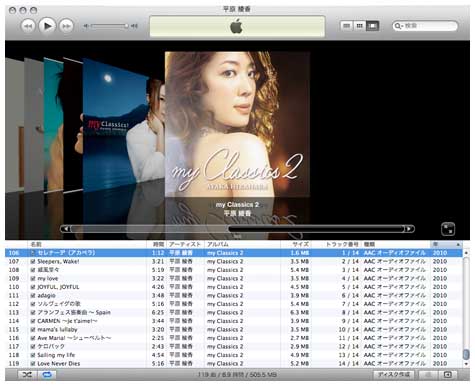Viewport: 475px width, 386px height.
Task: Click the 505.5 MB library status text
Action: [263, 375]
